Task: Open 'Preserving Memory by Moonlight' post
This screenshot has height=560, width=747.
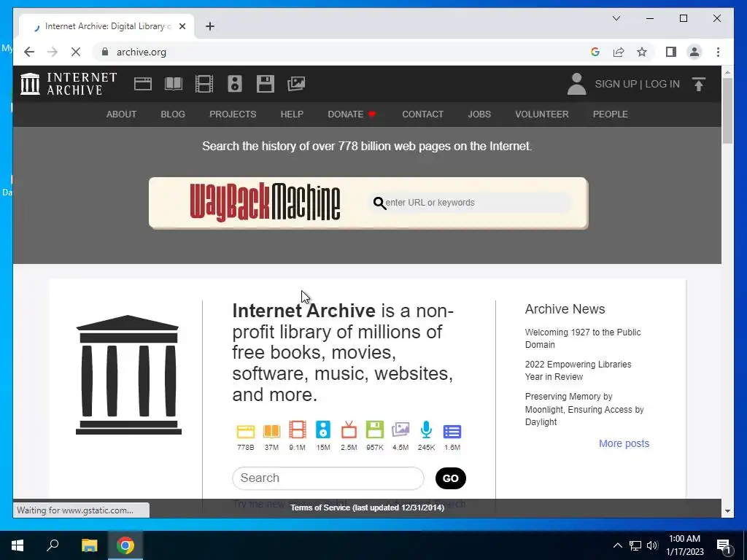Action: [584, 409]
